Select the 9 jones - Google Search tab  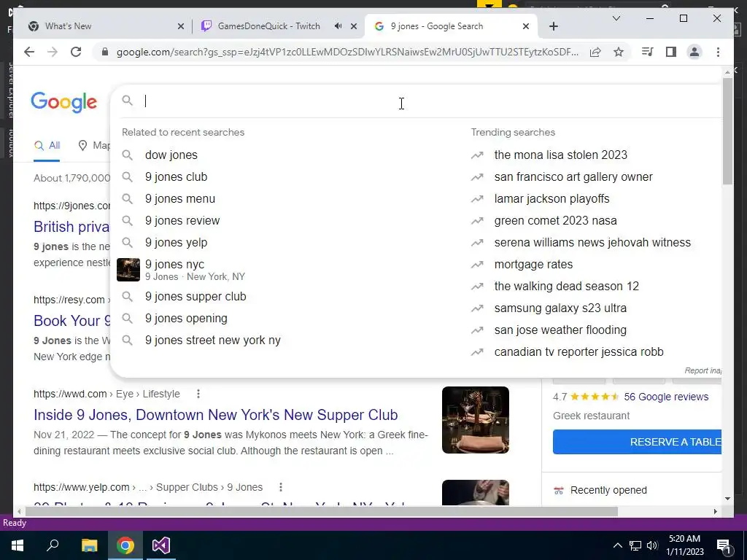tap(451, 26)
